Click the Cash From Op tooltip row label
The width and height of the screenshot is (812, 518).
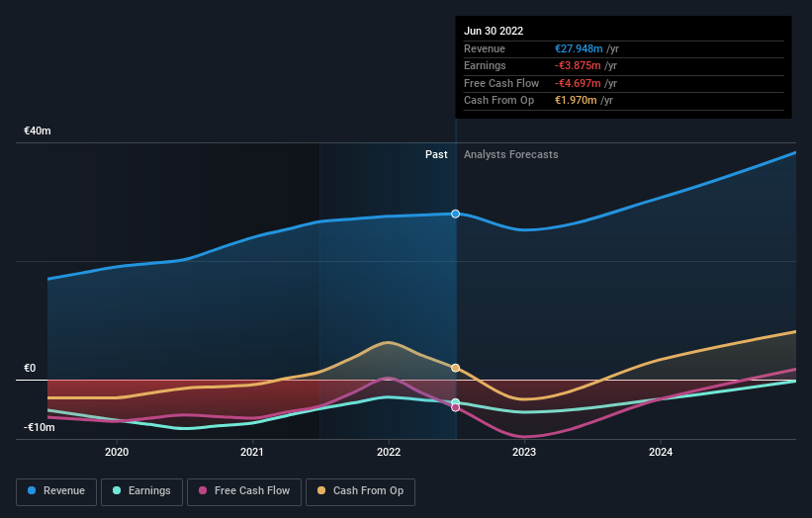[498, 101]
